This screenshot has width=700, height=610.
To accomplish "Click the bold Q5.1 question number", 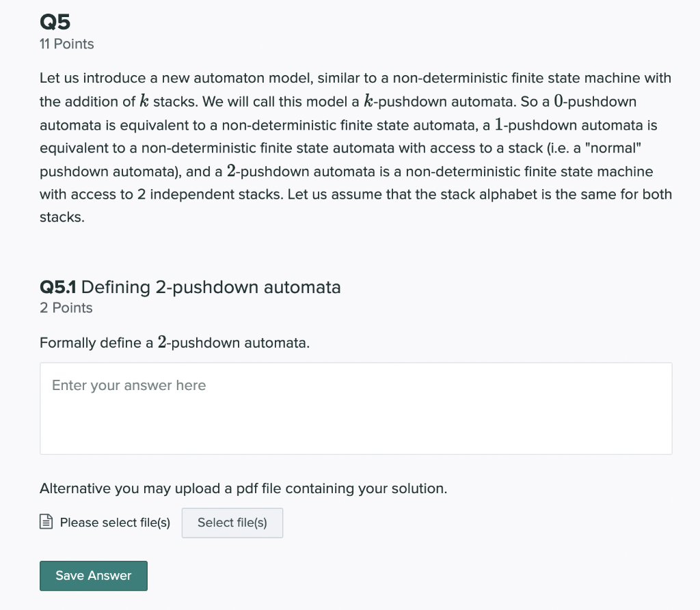I will tap(57, 287).
